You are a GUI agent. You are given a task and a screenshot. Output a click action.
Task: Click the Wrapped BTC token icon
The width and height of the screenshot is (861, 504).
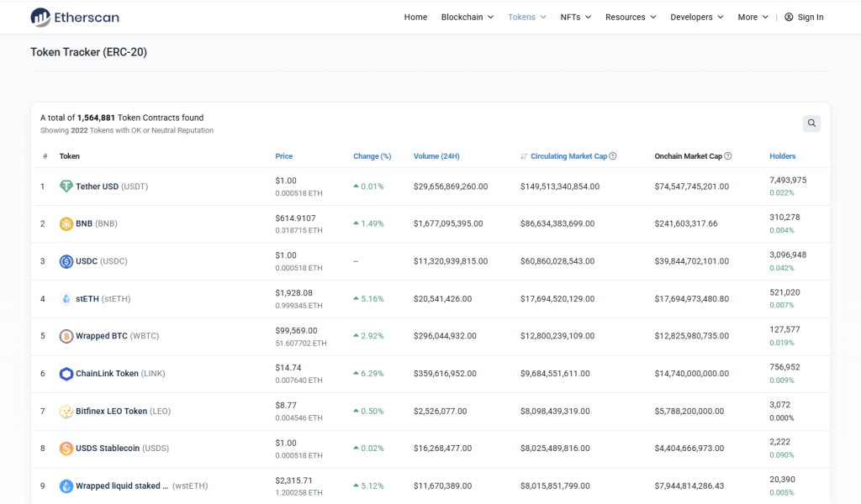(x=66, y=336)
